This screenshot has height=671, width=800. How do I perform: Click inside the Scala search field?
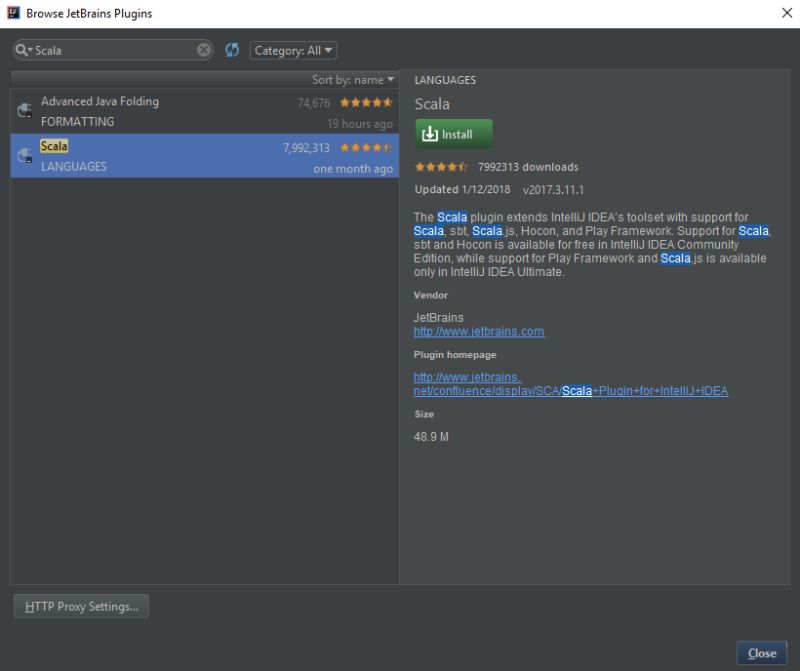[110, 48]
